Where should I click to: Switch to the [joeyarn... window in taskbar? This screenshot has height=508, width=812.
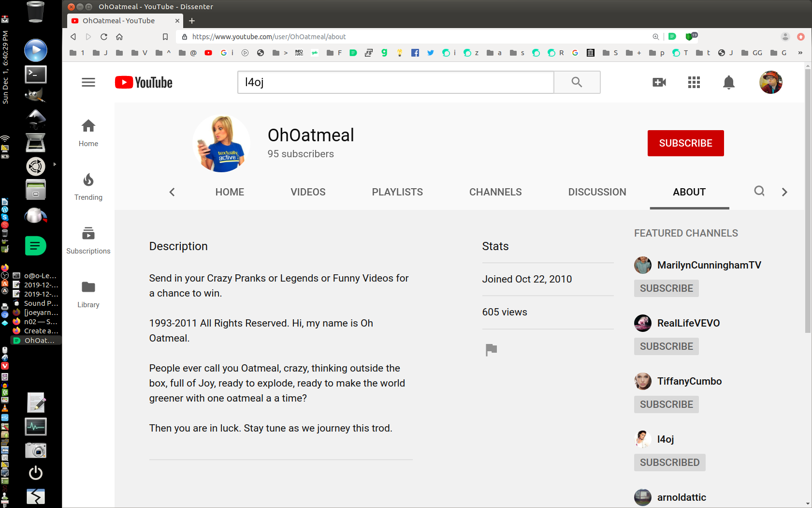tap(36, 313)
